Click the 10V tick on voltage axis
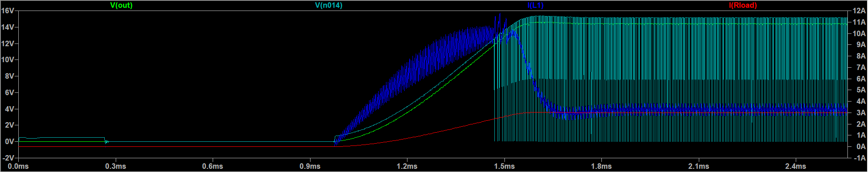Screen dimensions: 868x172 click(7, 59)
